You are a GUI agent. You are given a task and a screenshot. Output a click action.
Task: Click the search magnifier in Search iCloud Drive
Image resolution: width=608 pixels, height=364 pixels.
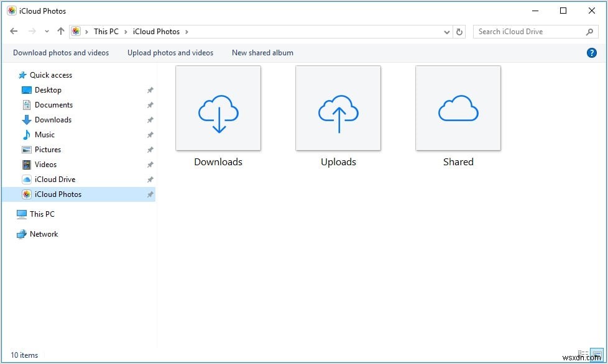tap(589, 31)
